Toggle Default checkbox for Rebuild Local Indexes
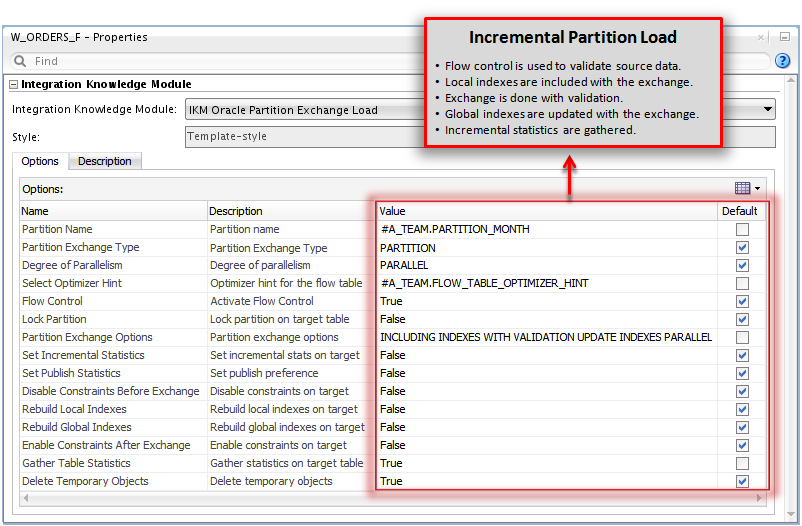The image size is (802, 526). click(x=742, y=409)
